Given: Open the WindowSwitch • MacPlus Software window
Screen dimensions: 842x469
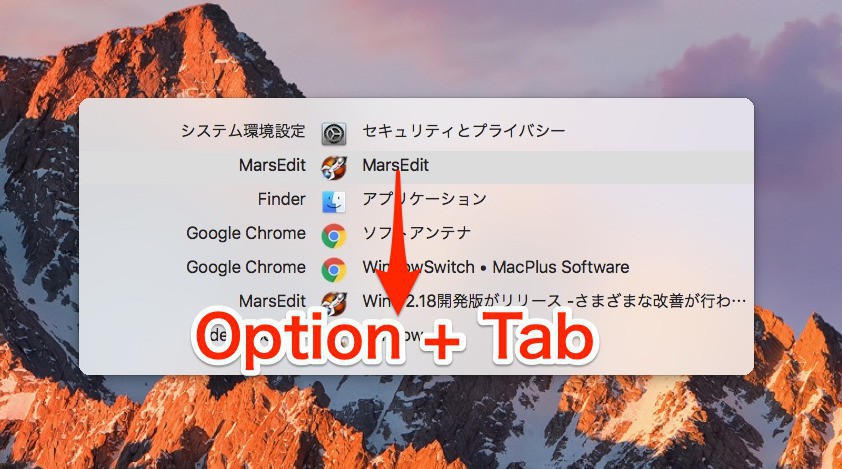Looking at the screenshot, I should pos(496,267).
